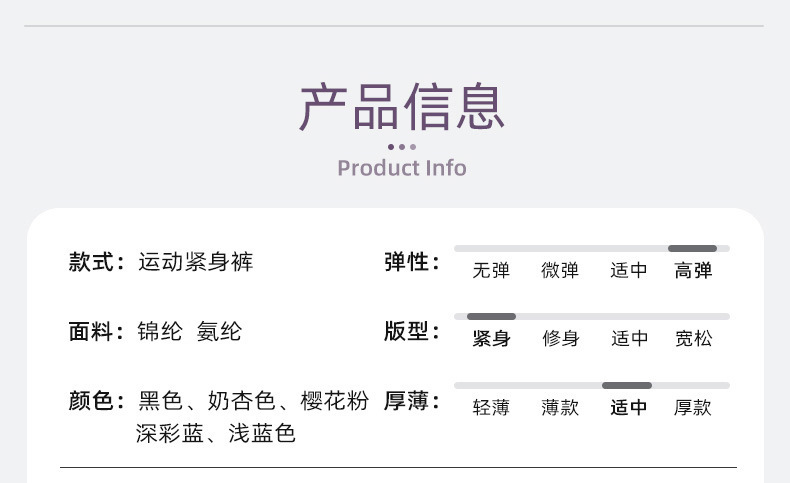Click the 版型 slider dark handle

point(491,317)
